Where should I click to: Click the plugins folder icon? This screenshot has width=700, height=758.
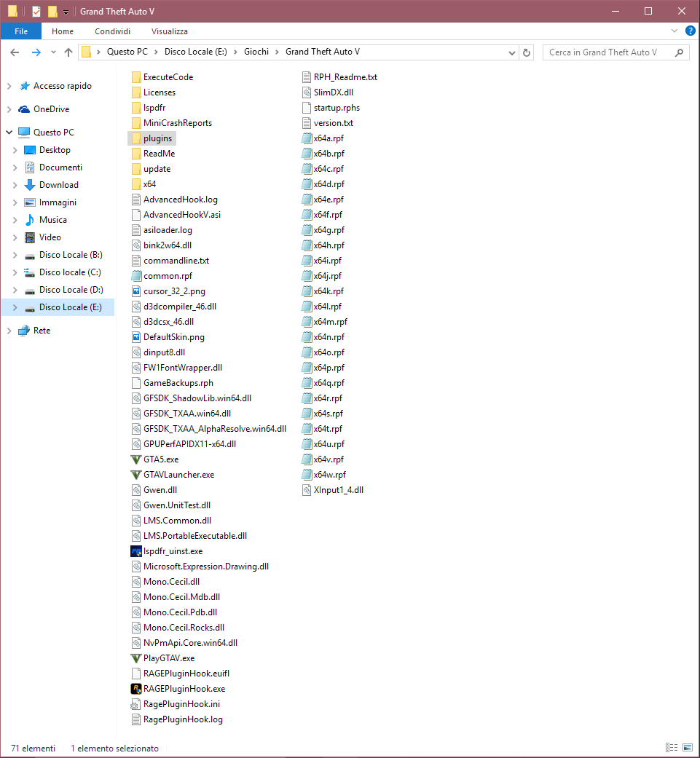[x=136, y=138]
